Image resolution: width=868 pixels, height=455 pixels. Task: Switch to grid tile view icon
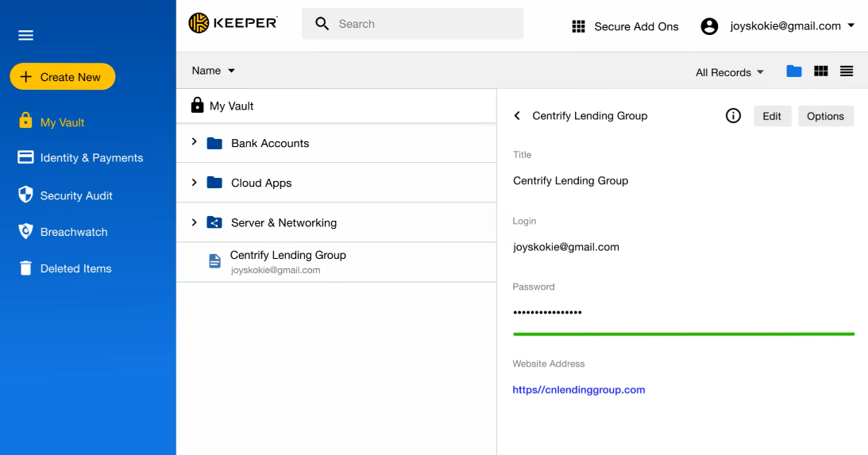[821, 71]
